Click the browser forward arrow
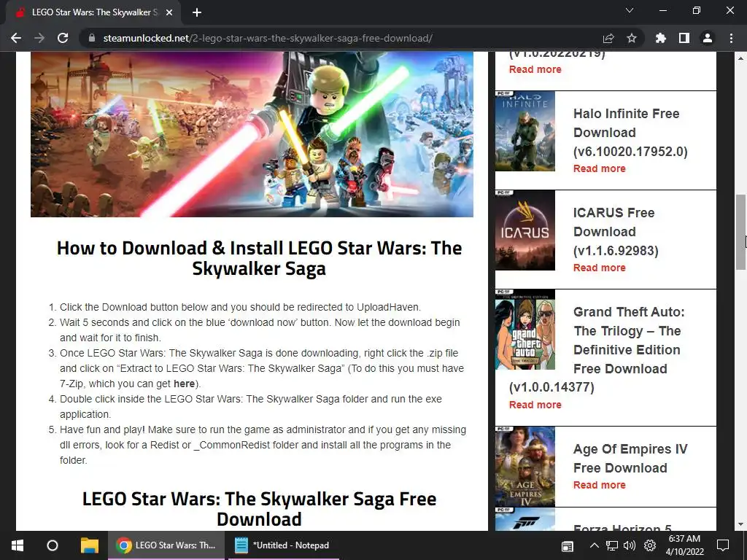The image size is (747, 560). click(39, 38)
